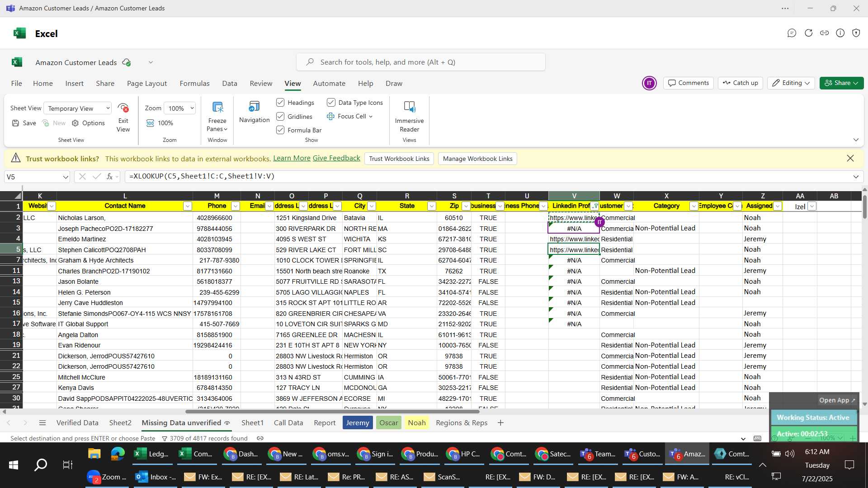Click the search tools box
Image resolution: width=868 pixels, height=488 pixels.
[x=421, y=62]
